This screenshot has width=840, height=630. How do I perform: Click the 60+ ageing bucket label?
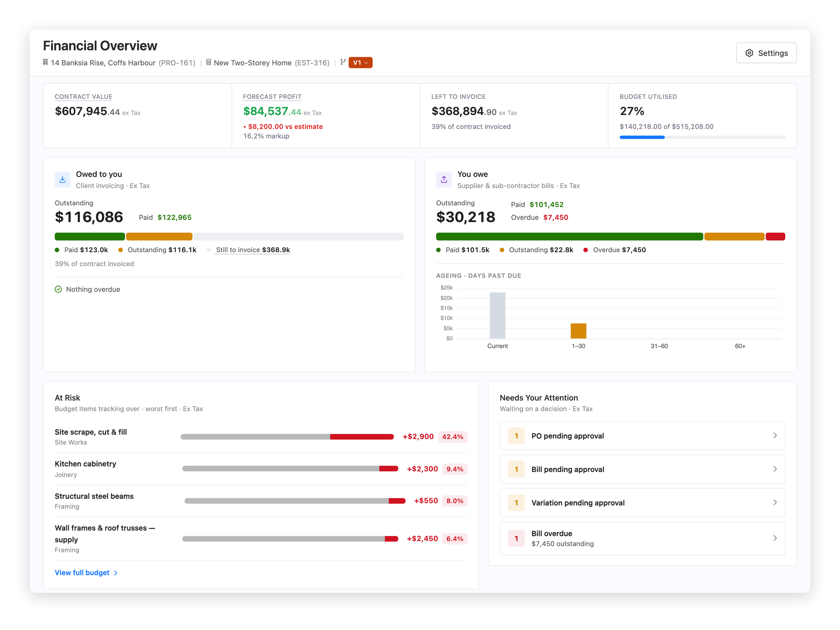point(740,346)
